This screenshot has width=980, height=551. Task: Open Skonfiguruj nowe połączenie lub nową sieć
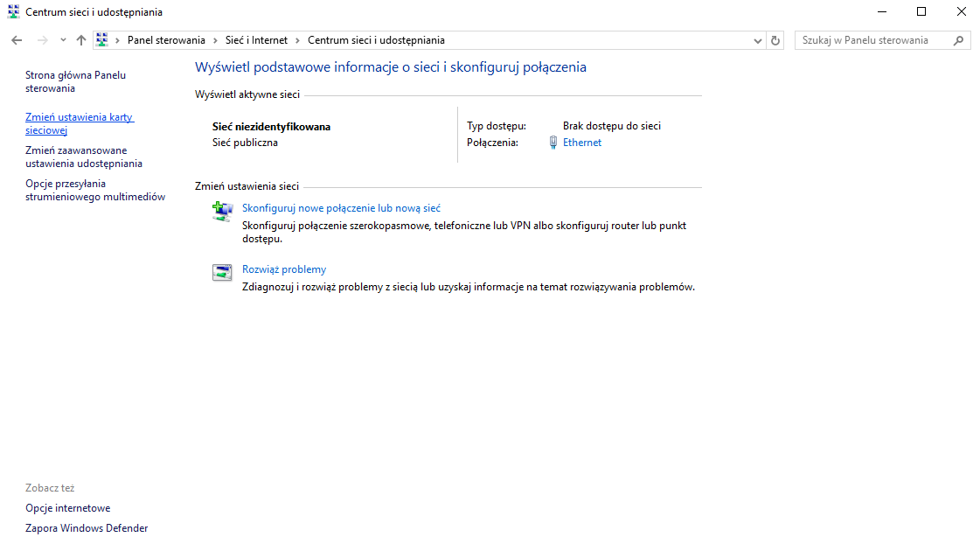(x=341, y=208)
